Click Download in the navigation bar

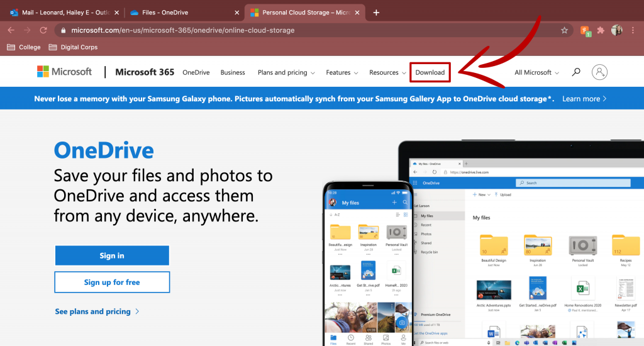(430, 72)
